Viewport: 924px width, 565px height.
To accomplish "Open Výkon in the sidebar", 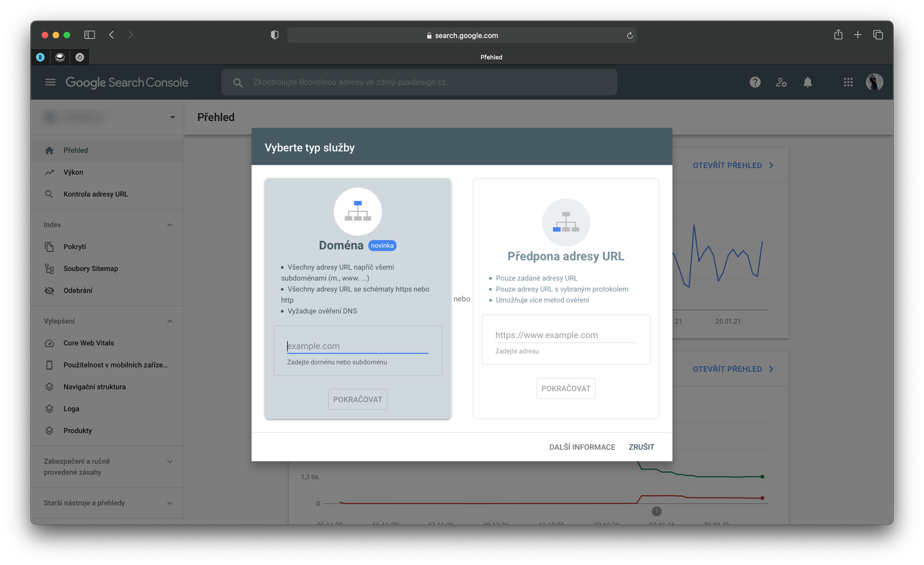I will (73, 172).
